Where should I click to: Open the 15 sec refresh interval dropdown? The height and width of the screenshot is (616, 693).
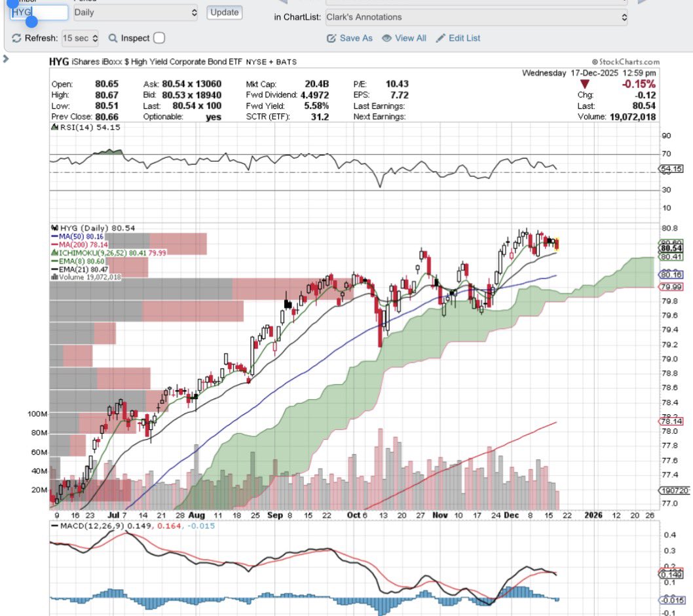coord(80,38)
